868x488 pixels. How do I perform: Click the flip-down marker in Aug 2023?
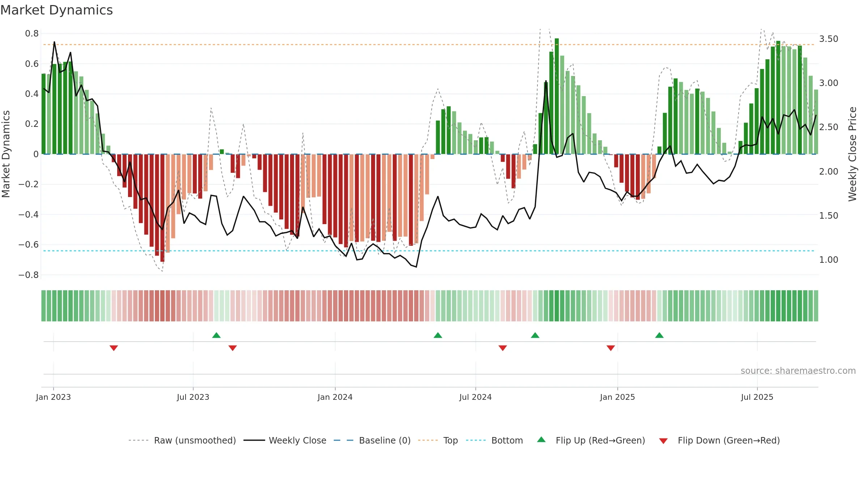[233, 348]
